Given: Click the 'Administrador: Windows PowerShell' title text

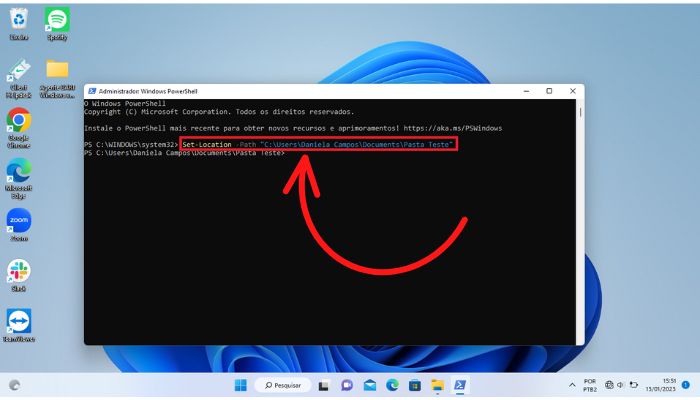Looking at the screenshot, I should click(148, 91).
